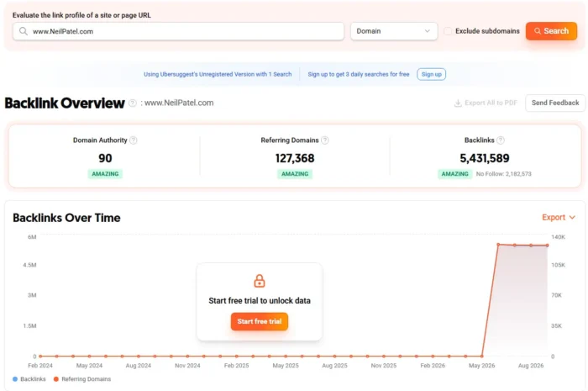Click the Send Feedback button
The width and height of the screenshot is (588, 391).
[x=555, y=103]
